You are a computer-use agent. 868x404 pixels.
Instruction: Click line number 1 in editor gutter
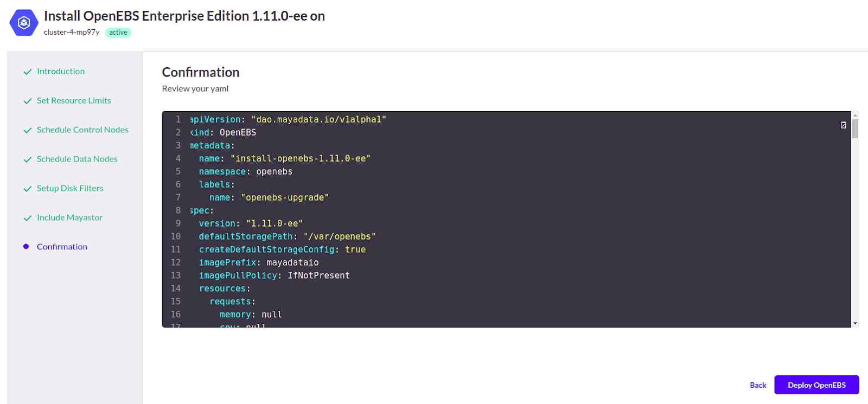point(178,119)
